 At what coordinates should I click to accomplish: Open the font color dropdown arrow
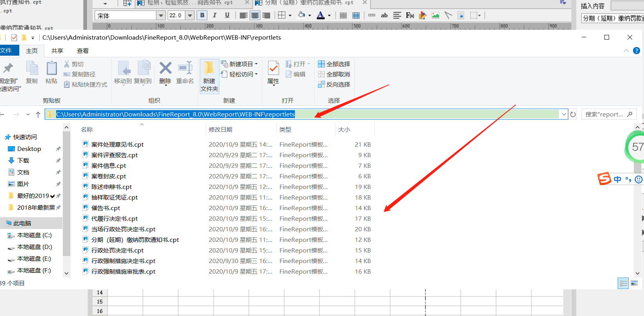click(329, 16)
